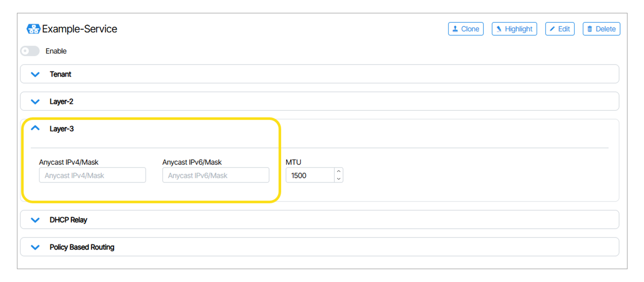
Task: Expand the DHCP Relay chevron
Action: (x=35, y=220)
